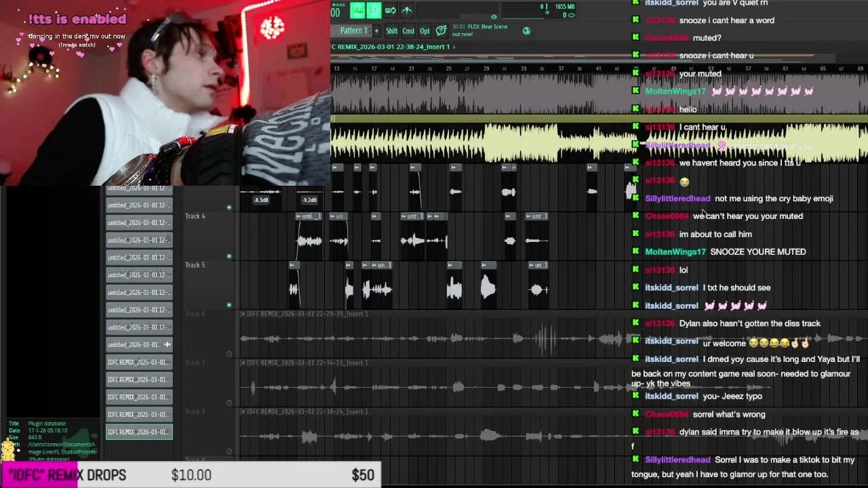Click the yellow-green waveform audio clip

point(599,143)
